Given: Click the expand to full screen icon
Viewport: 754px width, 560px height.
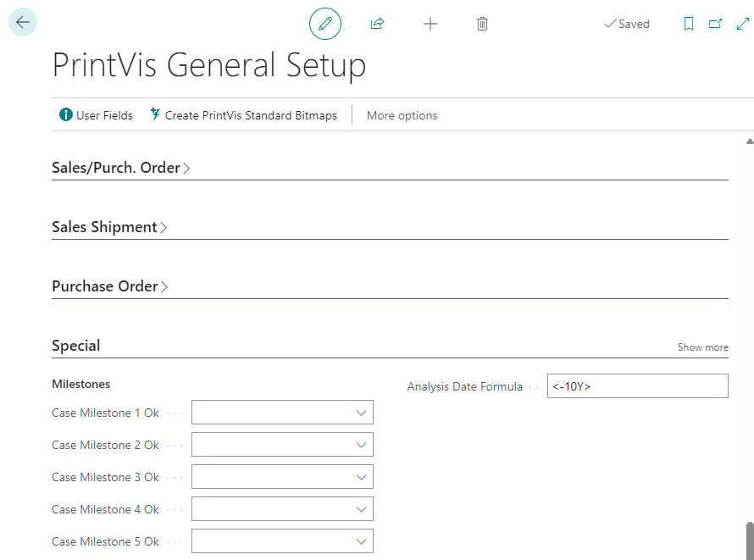Looking at the screenshot, I should (x=743, y=24).
